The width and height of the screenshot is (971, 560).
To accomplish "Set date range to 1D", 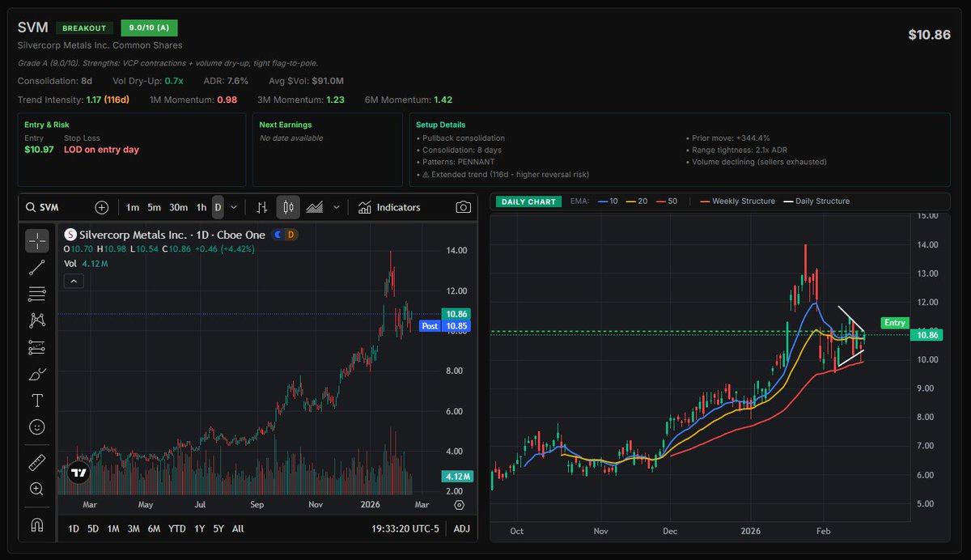I will (74, 528).
